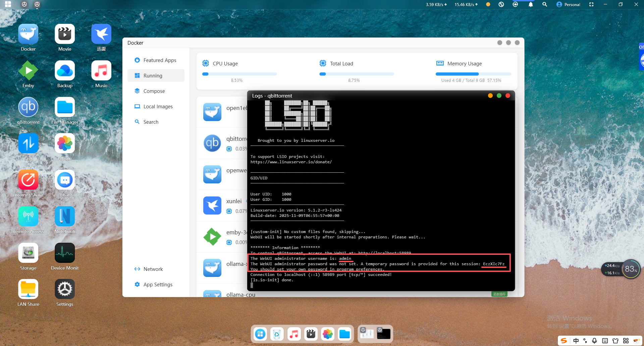Launch qBittorrent from the desktop
The height and width of the screenshot is (346, 644).
click(28, 107)
